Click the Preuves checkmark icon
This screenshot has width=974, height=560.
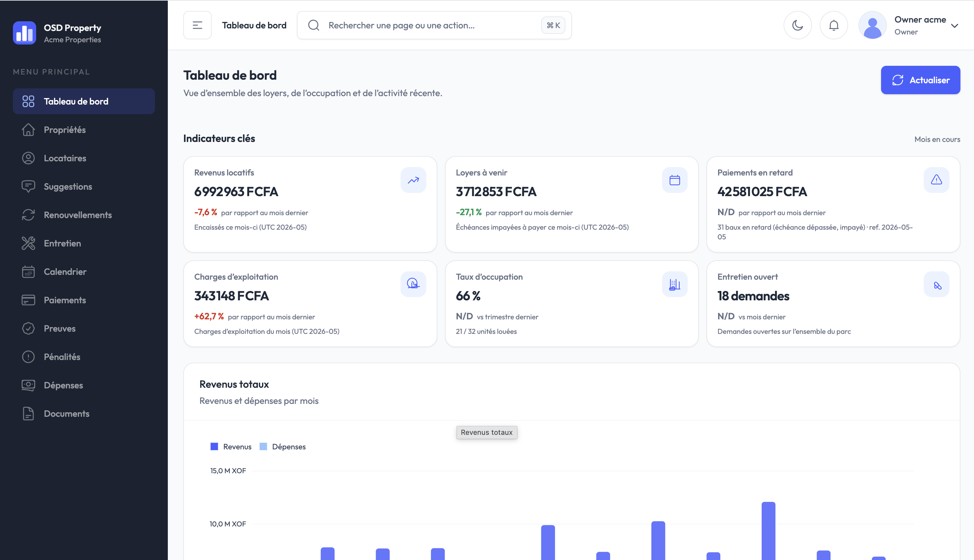click(x=28, y=328)
